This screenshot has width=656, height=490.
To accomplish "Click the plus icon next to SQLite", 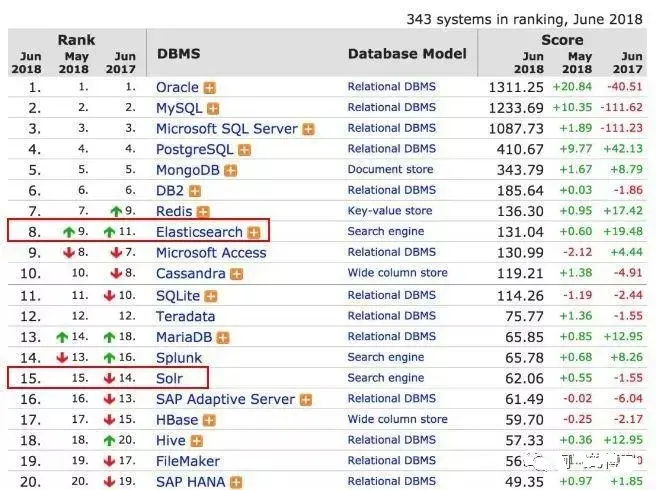I will [211, 297].
